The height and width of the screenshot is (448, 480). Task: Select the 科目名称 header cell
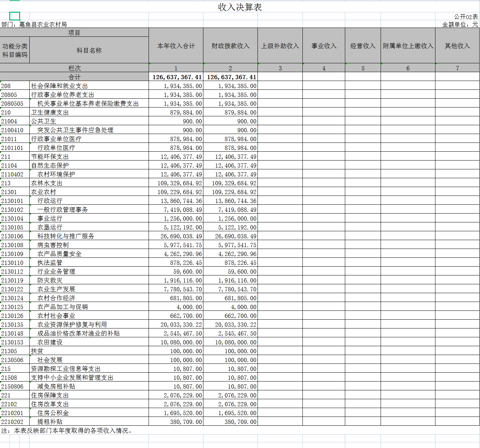point(89,50)
